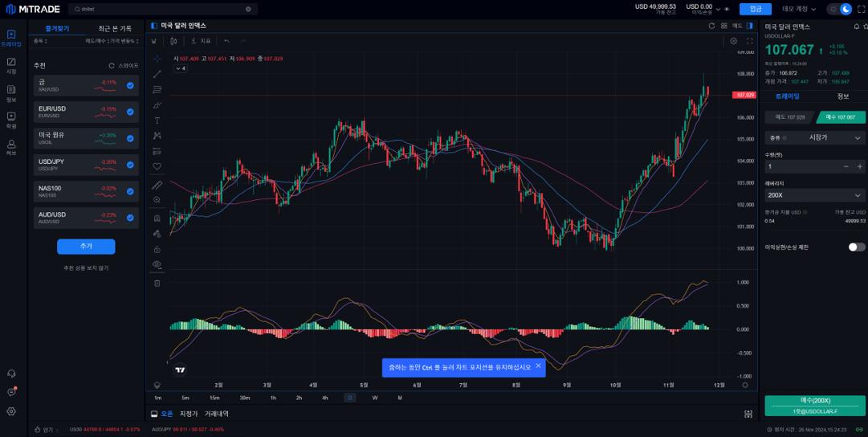Increase lot quantity with plus stepper
The width and height of the screenshot is (868, 437).
(x=859, y=166)
